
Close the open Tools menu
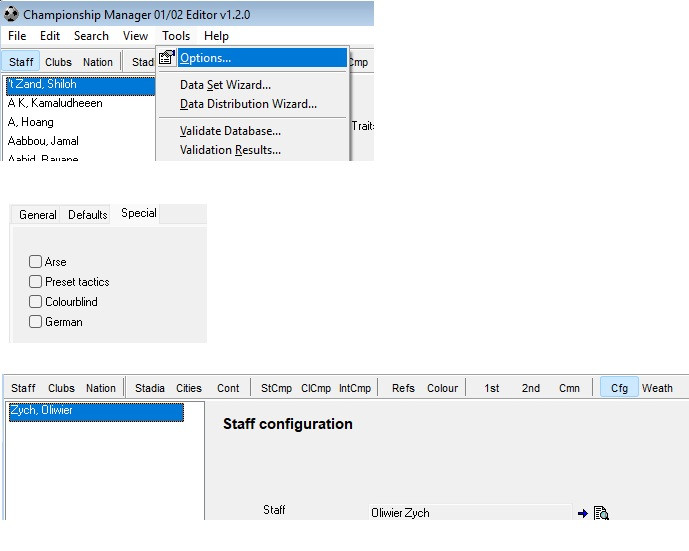click(176, 36)
